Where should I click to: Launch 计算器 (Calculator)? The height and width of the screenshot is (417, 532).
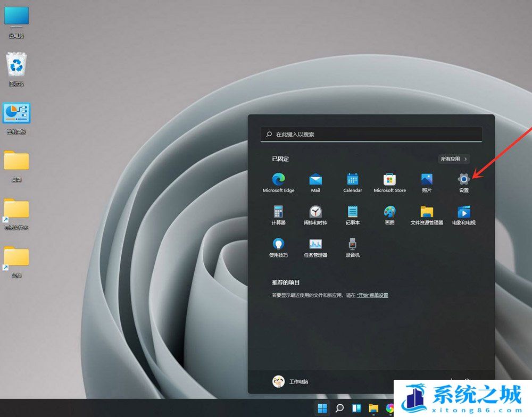coord(278,215)
